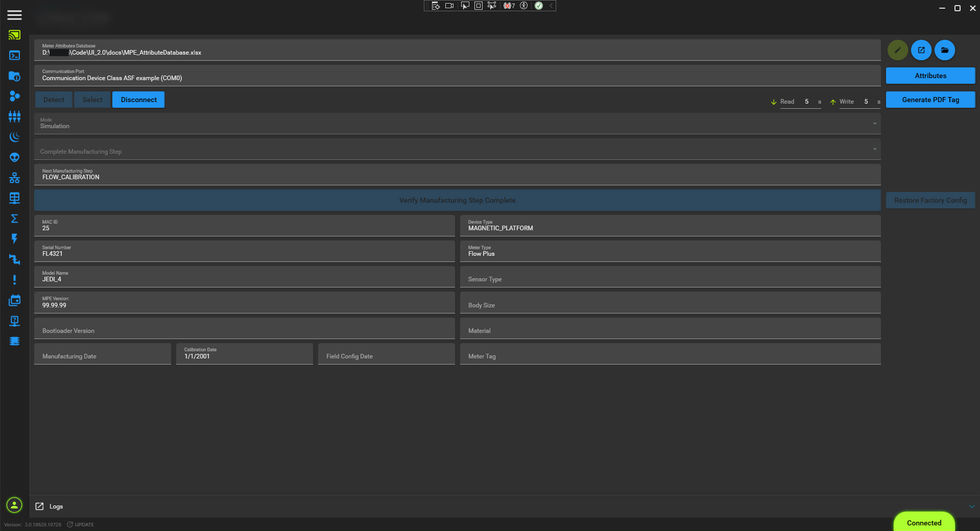Image resolution: width=980 pixels, height=531 pixels.
Task: Open Complete Manufacturing Step dropdown
Action: point(874,149)
